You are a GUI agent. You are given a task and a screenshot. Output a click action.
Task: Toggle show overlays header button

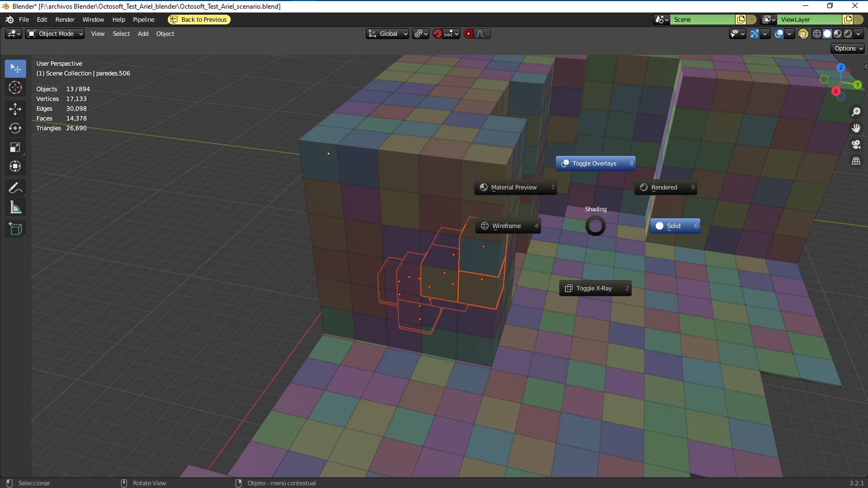pyautogui.click(x=779, y=34)
